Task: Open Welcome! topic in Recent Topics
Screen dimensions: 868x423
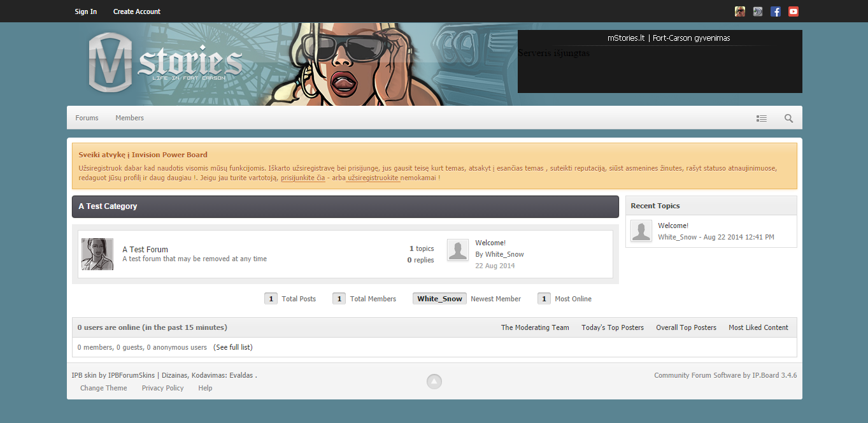Action: tap(673, 226)
